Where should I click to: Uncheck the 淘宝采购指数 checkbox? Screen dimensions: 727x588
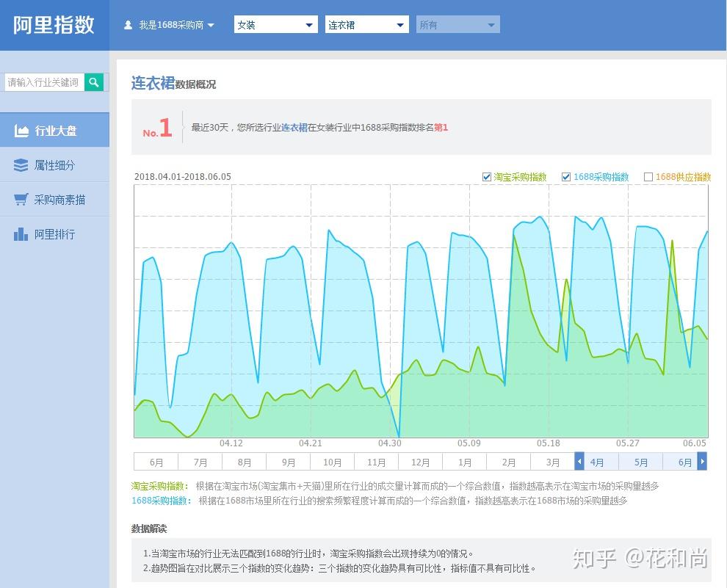(487, 176)
